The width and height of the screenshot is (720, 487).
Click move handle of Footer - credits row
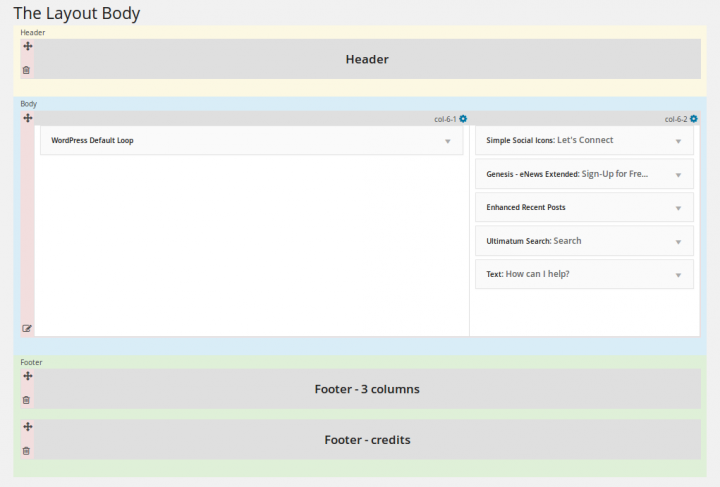(x=28, y=427)
